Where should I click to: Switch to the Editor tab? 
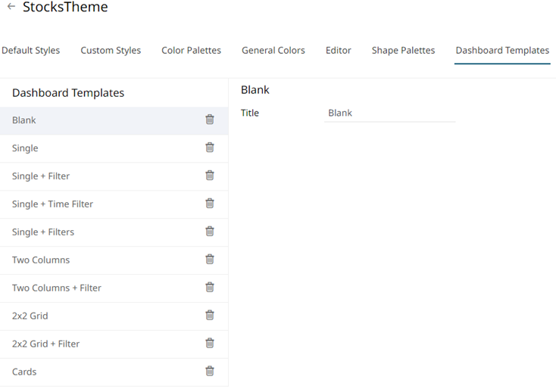pyautogui.click(x=339, y=51)
